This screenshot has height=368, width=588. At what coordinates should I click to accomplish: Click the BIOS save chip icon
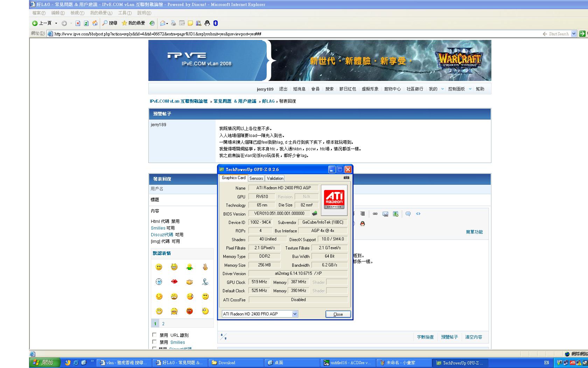pos(315,213)
